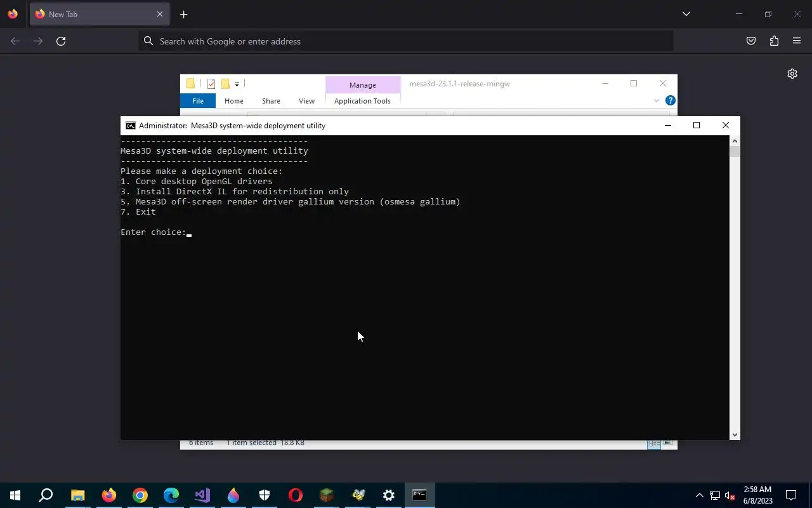Click the muted volume tray icon
This screenshot has height=508, width=812.
click(730, 495)
